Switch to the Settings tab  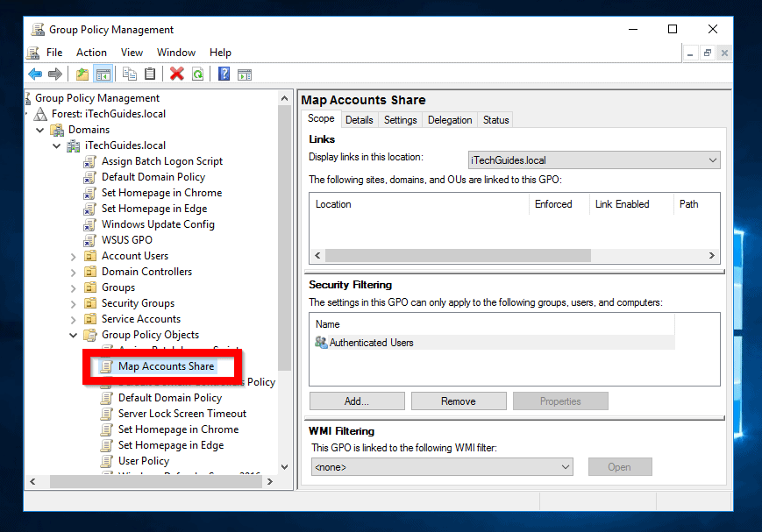pos(400,119)
